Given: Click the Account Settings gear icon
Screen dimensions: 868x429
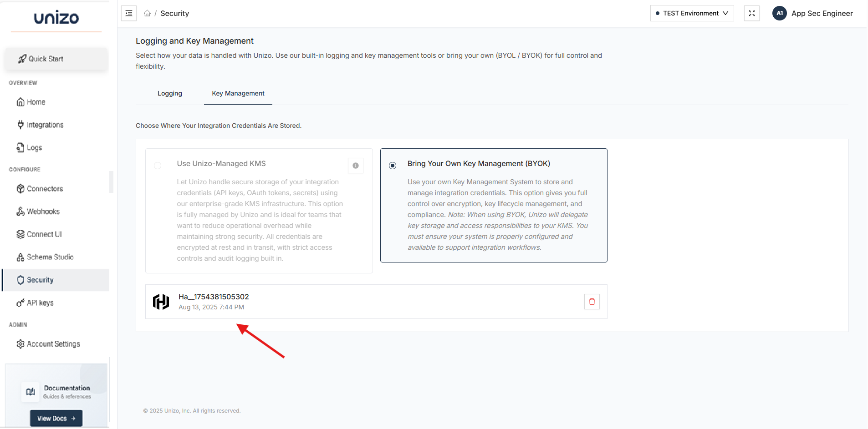Looking at the screenshot, I should (x=20, y=344).
